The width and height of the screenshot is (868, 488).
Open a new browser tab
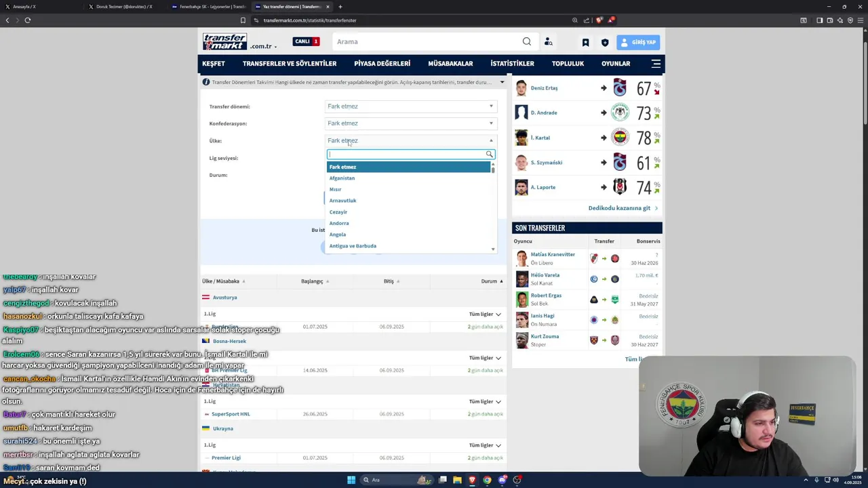click(x=340, y=7)
